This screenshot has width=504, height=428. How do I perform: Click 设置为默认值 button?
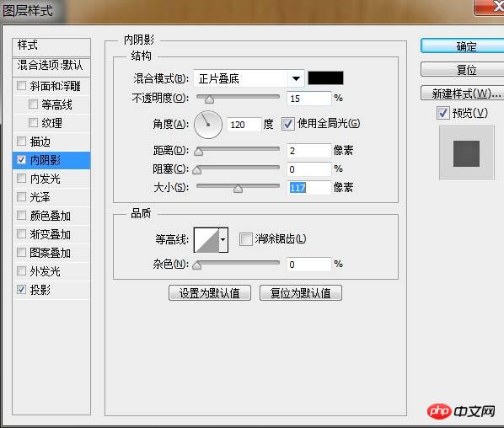tap(210, 293)
